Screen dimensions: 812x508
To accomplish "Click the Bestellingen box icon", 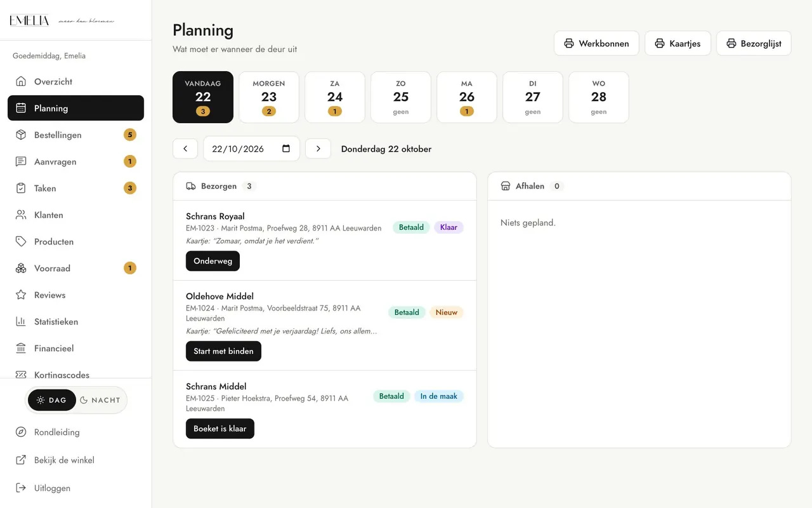I will tap(21, 135).
